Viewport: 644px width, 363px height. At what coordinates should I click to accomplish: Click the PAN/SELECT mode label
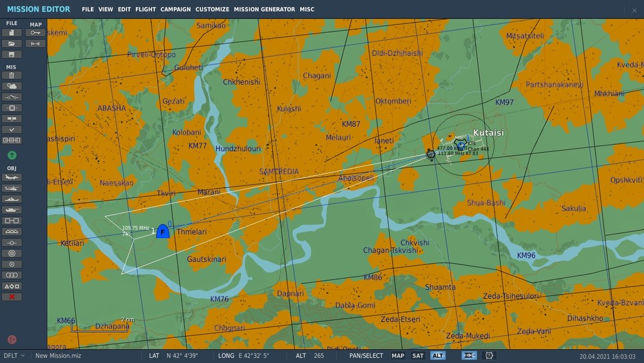[366, 356]
